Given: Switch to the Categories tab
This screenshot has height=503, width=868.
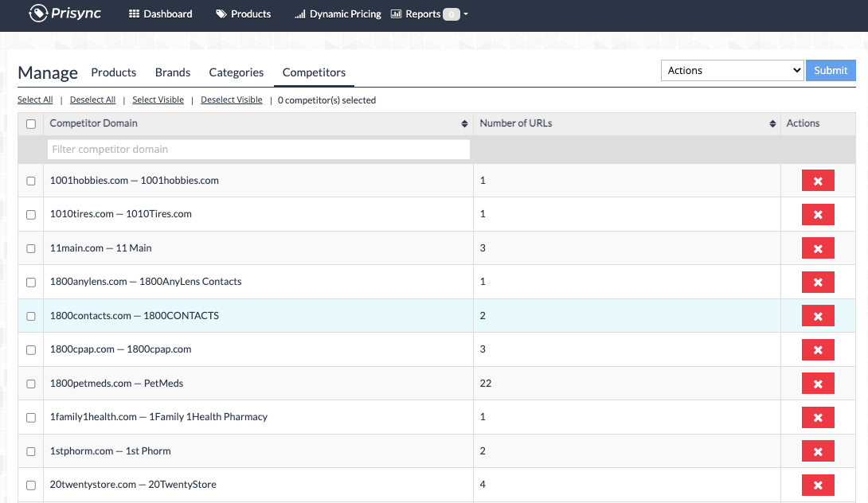Looking at the screenshot, I should (x=237, y=72).
